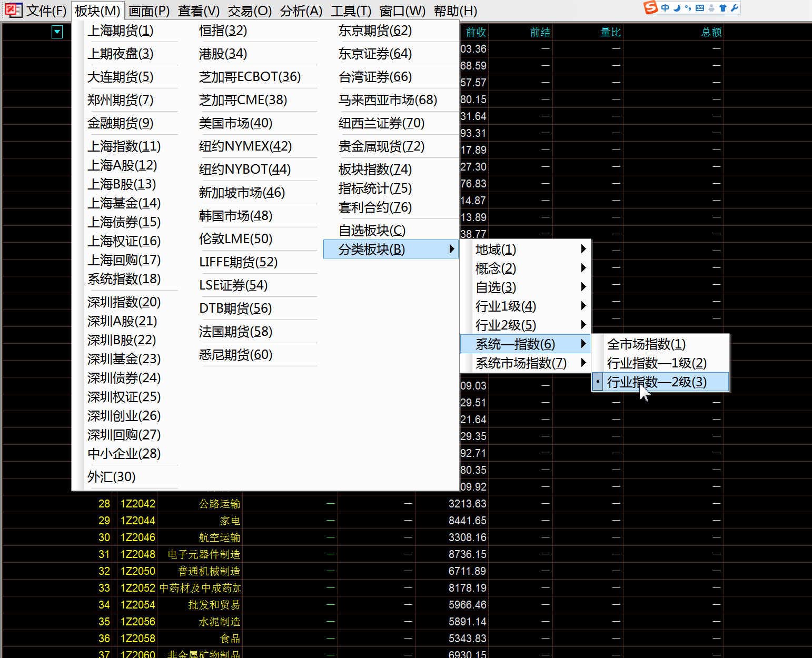Select 上海A股(12) from the menu

(x=122, y=165)
